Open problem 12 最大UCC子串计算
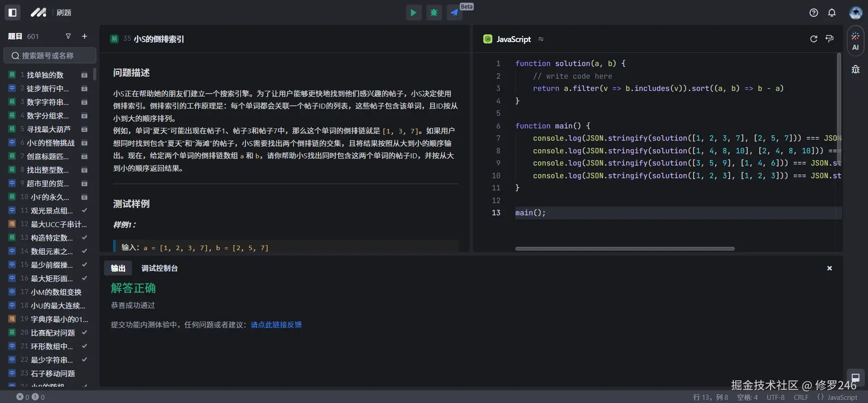Image resolution: width=868 pixels, height=403 pixels. [x=59, y=224]
